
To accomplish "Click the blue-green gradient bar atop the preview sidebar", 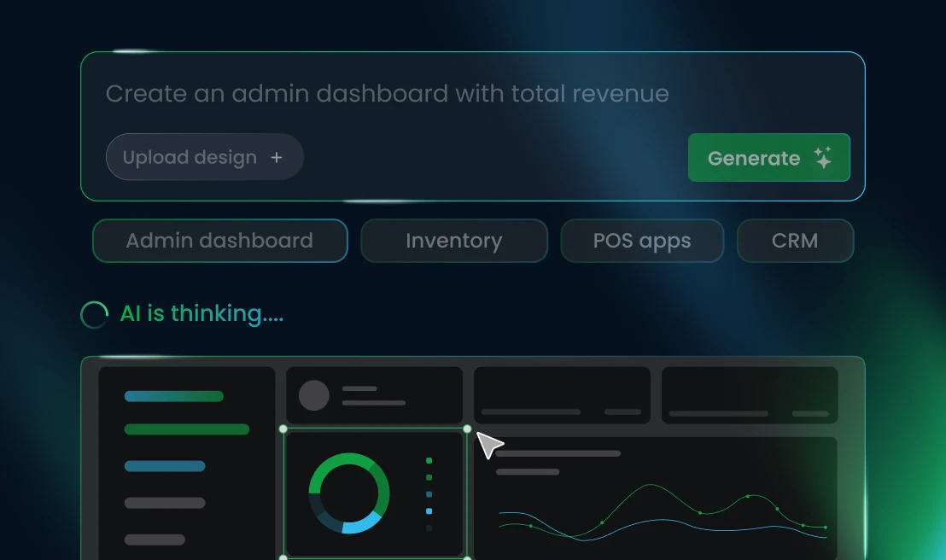I will pyautogui.click(x=174, y=396).
